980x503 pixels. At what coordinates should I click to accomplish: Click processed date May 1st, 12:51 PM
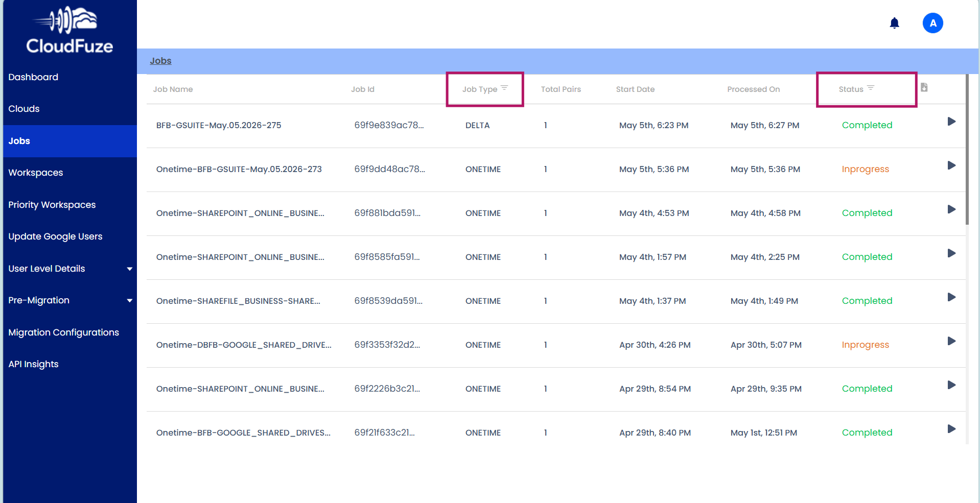763,433
